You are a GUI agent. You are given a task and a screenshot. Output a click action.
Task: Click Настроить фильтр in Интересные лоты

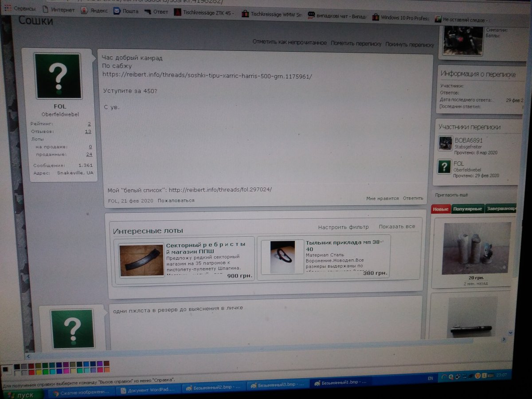click(x=343, y=227)
